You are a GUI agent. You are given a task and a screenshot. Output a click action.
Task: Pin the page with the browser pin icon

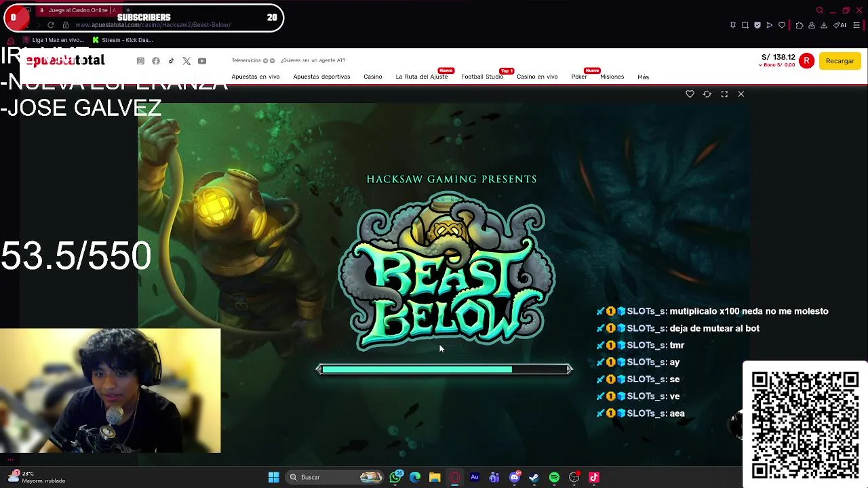click(x=733, y=25)
